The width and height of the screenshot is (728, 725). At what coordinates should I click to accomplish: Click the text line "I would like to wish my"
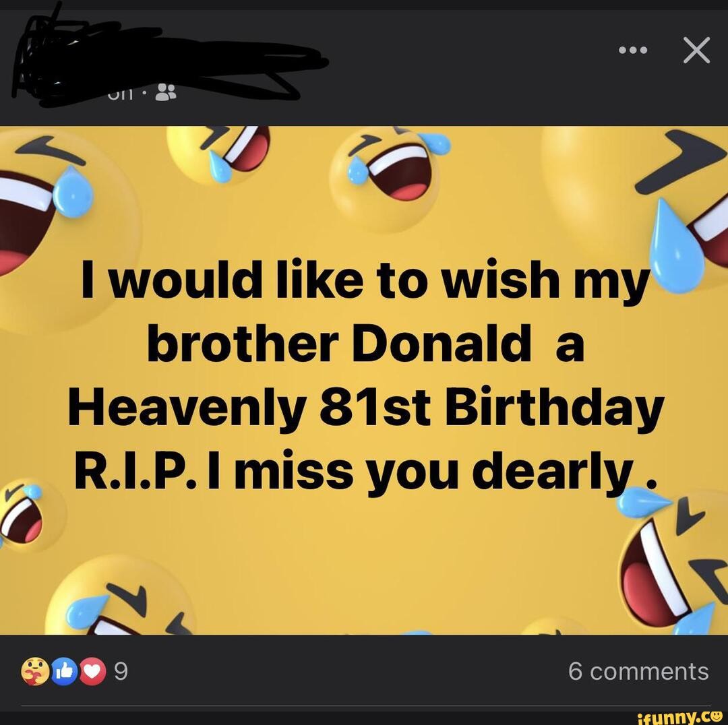[363, 281]
